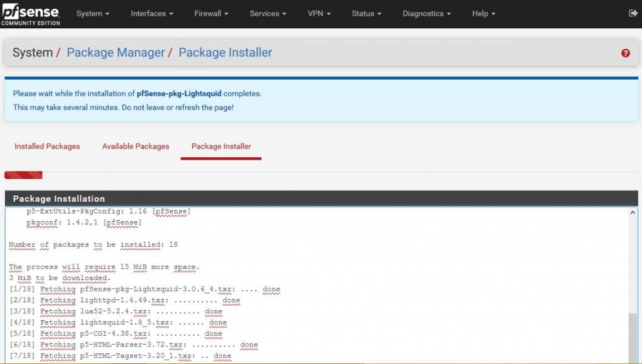Click the scroll-up arrow of the log panel

click(633, 211)
